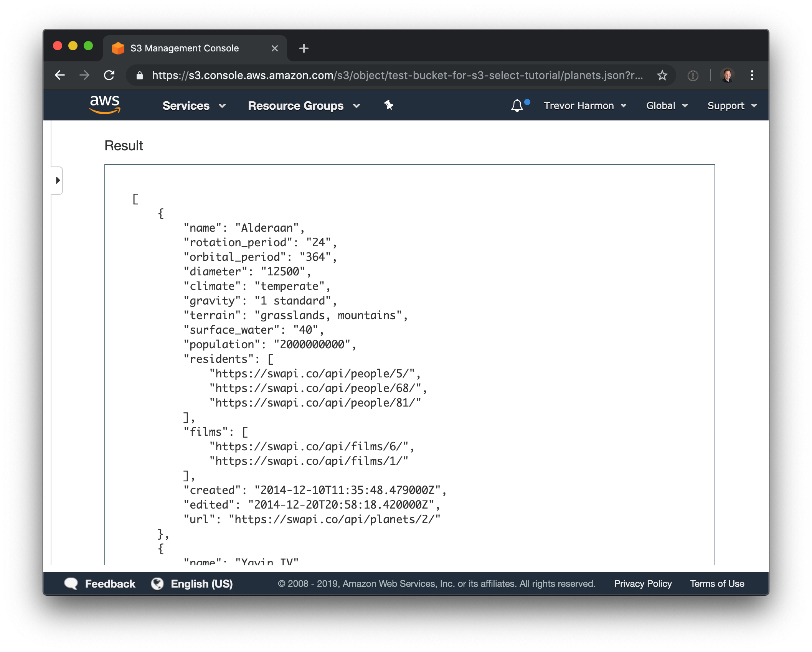Click the Chrome profile avatar
This screenshot has width=812, height=652.
(727, 75)
